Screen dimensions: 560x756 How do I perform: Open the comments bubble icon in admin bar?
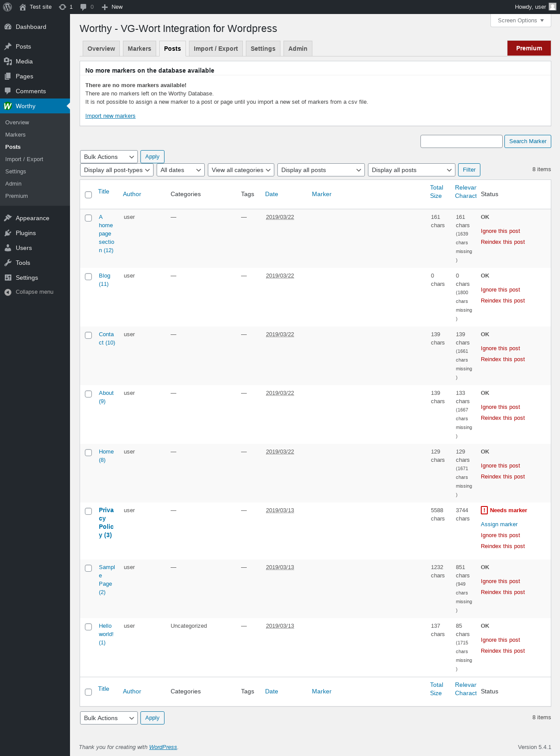point(84,7)
